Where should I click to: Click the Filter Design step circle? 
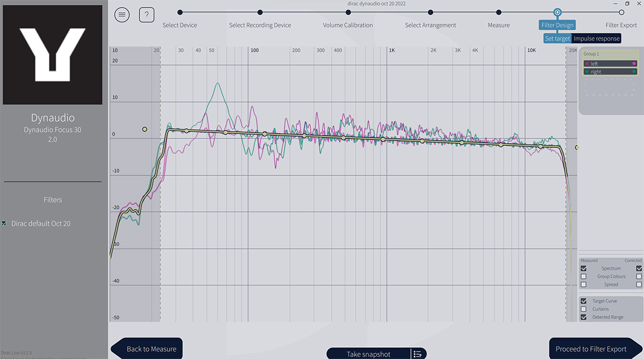point(558,12)
